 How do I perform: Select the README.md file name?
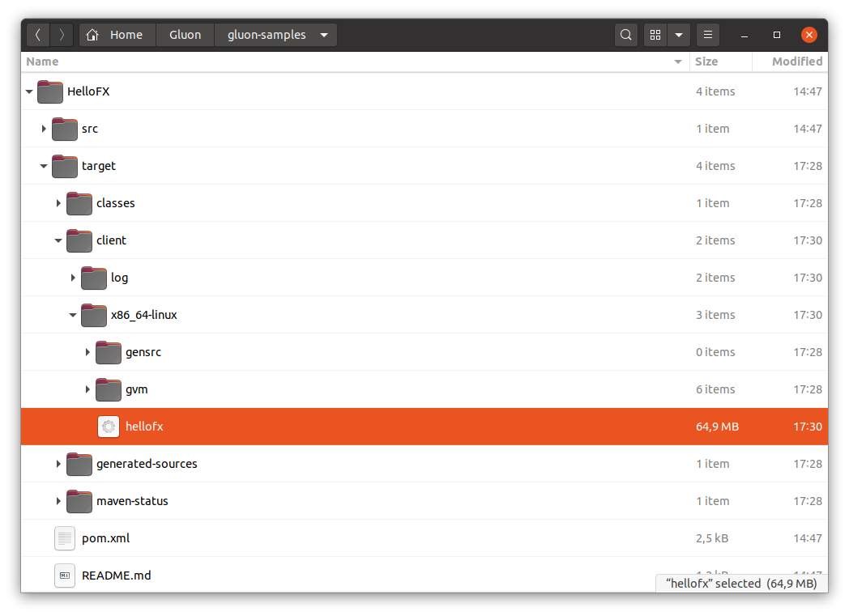(117, 576)
